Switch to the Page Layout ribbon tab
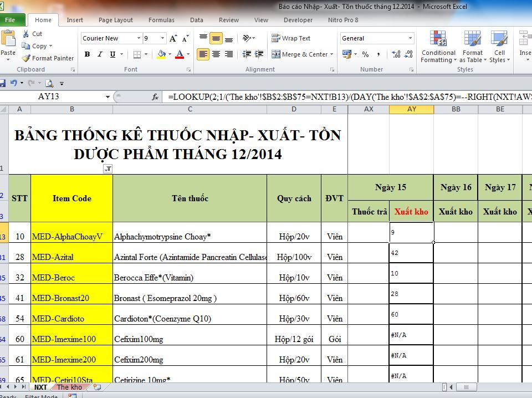The width and height of the screenshot is (532, 398). pyautogui.click(x=115, y=20)
